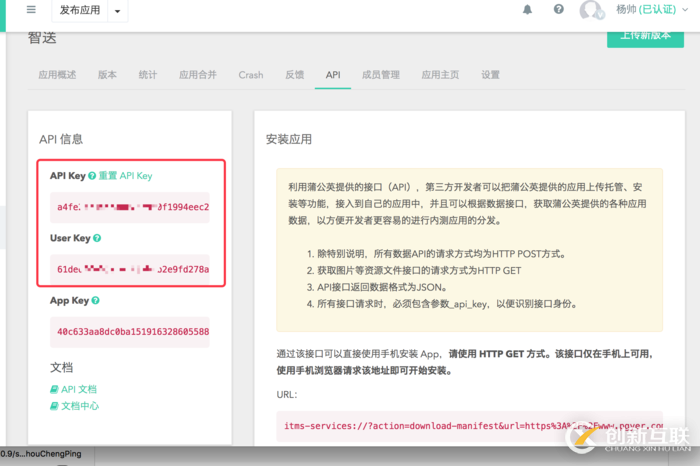Viewport: 700px width, 466px height.
Task: Expand the dropdown arrow next to 发布应用
Action: click(x=118, y=11)
